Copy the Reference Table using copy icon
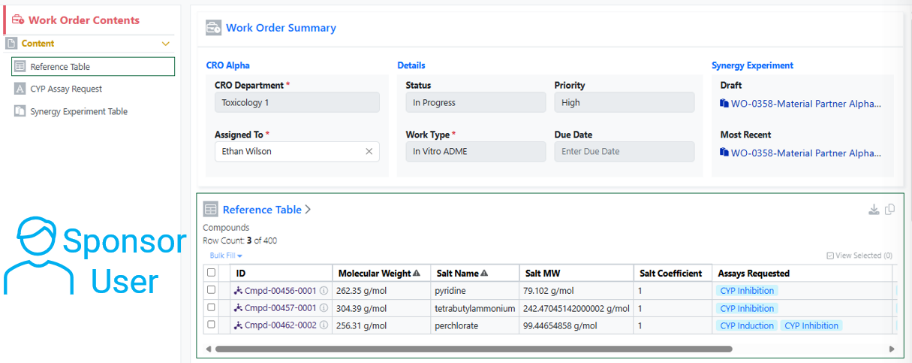 (890, 209)
